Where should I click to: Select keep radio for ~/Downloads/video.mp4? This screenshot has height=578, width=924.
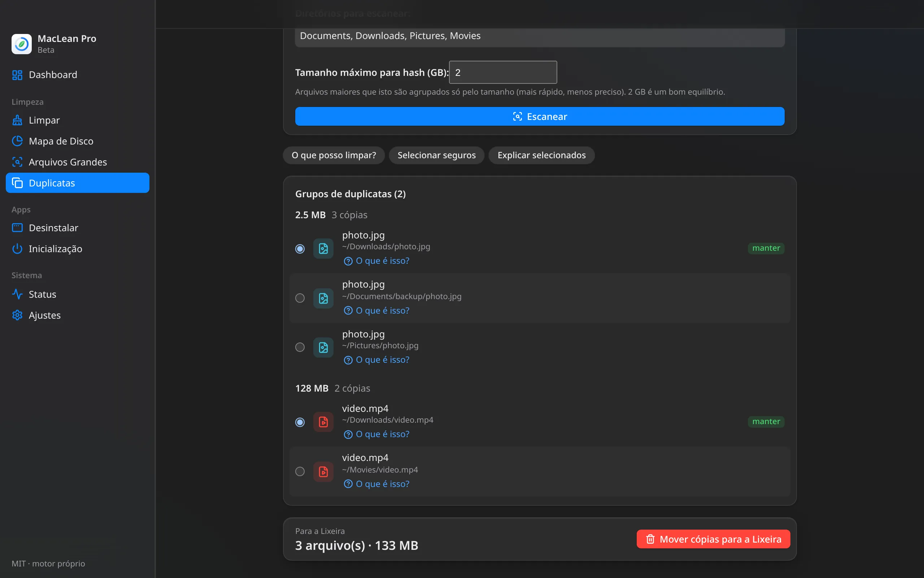coord(300,422)
